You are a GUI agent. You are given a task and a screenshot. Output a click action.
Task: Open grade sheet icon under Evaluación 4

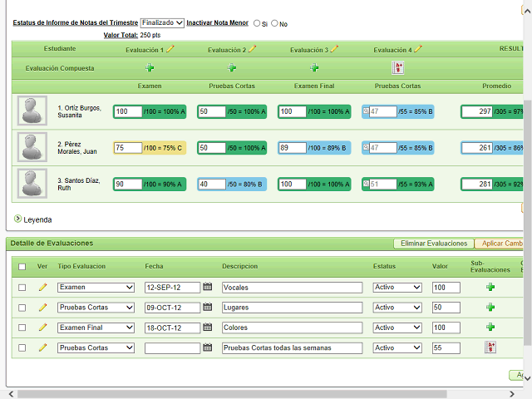coord(397,67)
